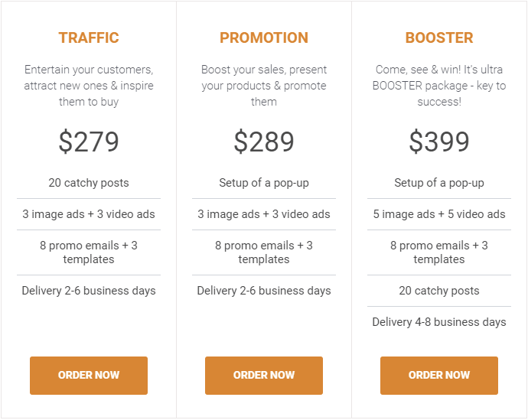Click ORDER NOW under the Traffic plan
The height and width of the screenshot is (420, 528).
pos(89,375)
